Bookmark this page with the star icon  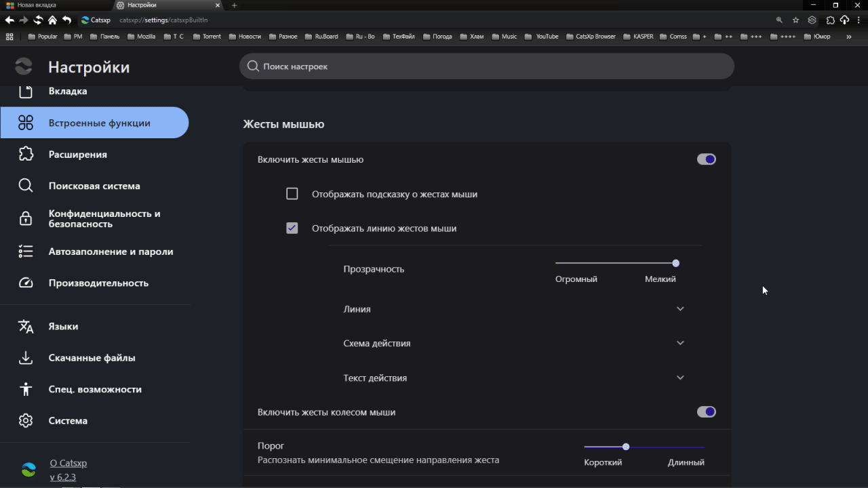click(795, 20)
